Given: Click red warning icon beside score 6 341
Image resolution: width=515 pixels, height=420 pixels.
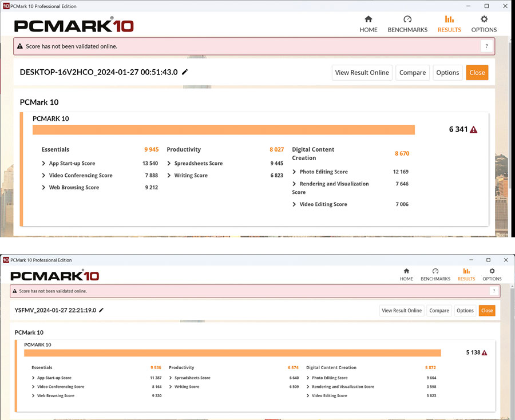Looking at the screenshot, I should (x=473, y=129).
